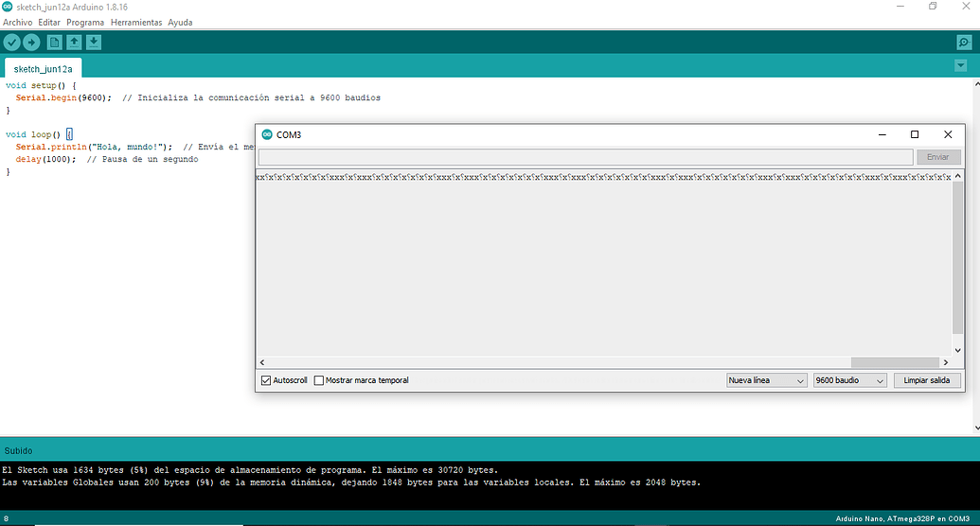
Task: Click the void loop() line
Action: [x=39, y=134]
